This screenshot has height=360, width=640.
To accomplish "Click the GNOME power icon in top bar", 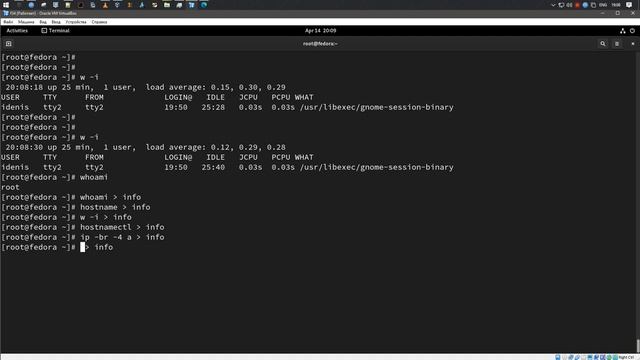I will coord(632,31).
